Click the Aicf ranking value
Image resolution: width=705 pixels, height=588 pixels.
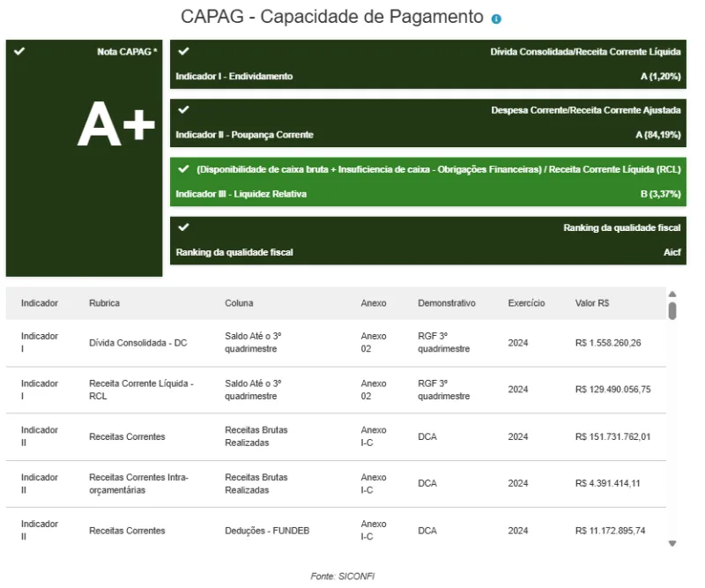[672, 252]
